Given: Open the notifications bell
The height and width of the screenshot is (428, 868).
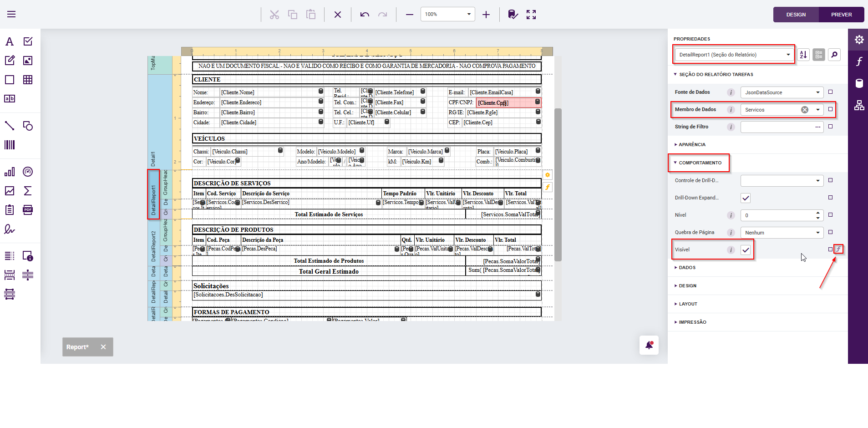Looking at the screenshot, I should pos(649,345).
